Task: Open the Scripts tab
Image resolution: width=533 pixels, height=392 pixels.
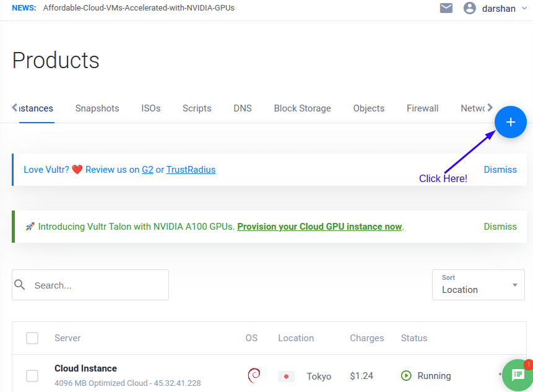Action: 197,108
